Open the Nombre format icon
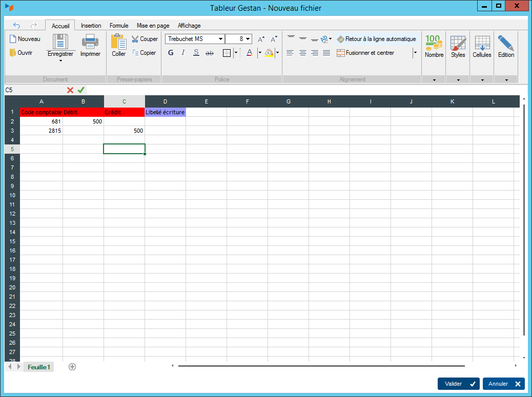The width and height of the screenshot is (532, 397). [434, 43]
